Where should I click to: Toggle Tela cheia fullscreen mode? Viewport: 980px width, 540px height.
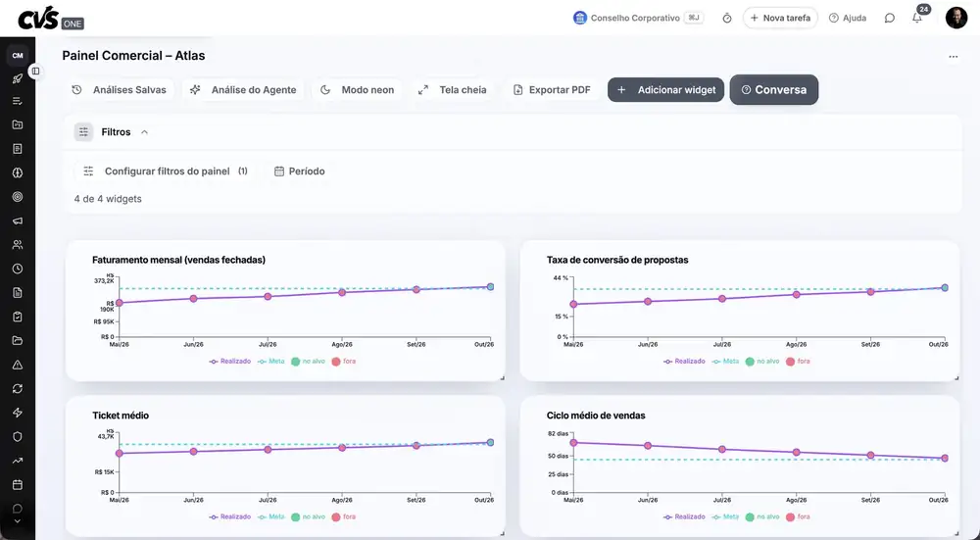click(x=452, y=90)
